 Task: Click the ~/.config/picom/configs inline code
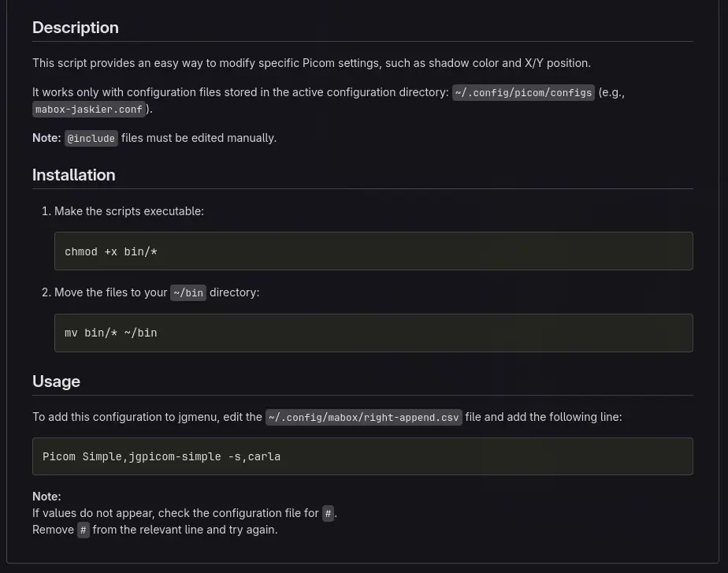click(523, 93)
